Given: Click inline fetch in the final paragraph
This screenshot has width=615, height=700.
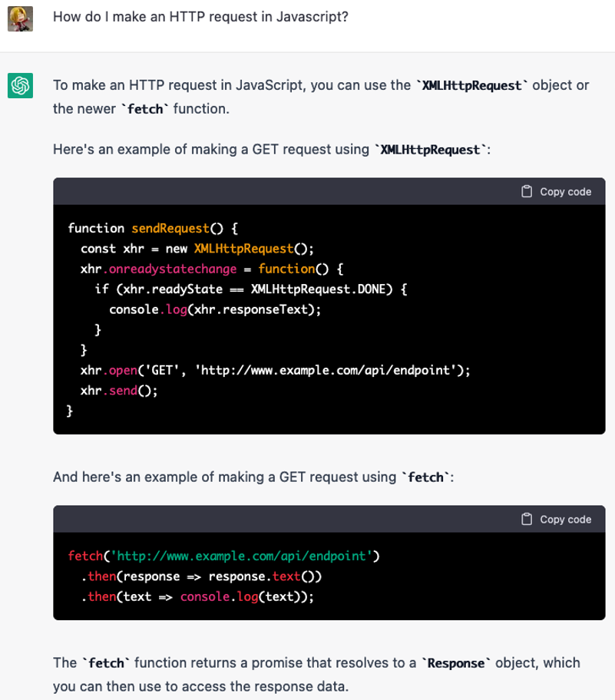Looking at the screenshot, I should pyautogui.click(x=106, y=662).
